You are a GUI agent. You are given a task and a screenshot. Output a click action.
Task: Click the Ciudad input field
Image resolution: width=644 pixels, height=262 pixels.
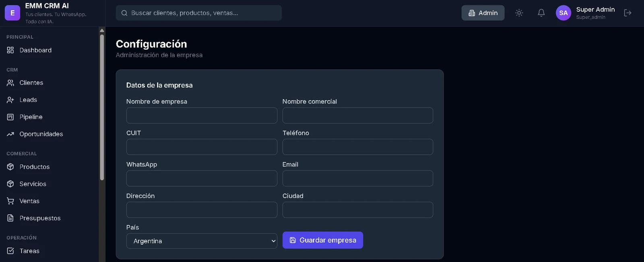click(358, 210)
